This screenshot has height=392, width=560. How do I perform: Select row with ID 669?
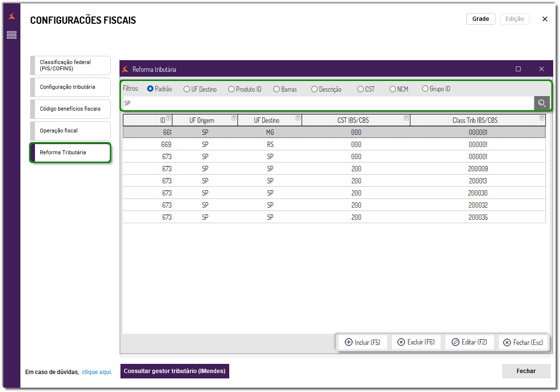334,145
